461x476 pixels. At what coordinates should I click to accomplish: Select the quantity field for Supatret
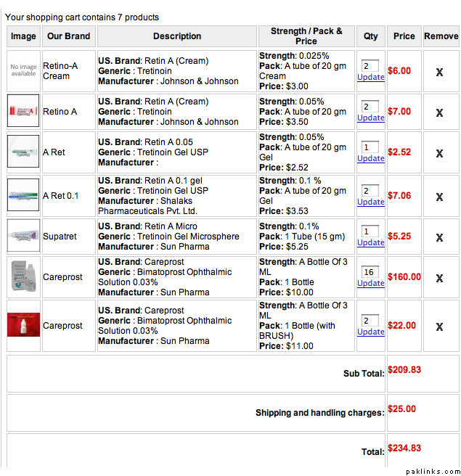tap(370, 231)
